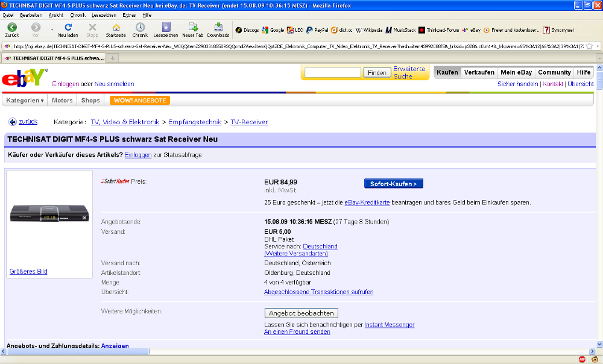Screen dimensions: 603x364
Task: Click the Finden search button
Action: [377, 73]
